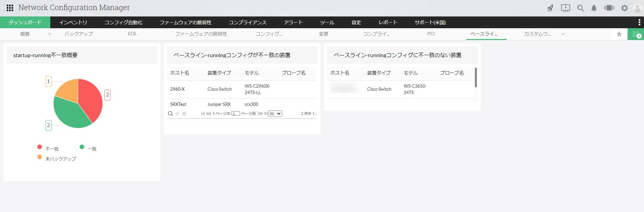
Task: Open the presentation screen icon
Action: pos(565,8)
